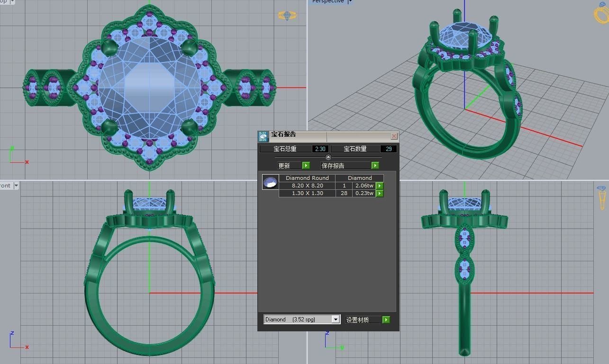609x364 pixels.
Task: Click the 保存报告 save report button
Action: tap(346, 166)
